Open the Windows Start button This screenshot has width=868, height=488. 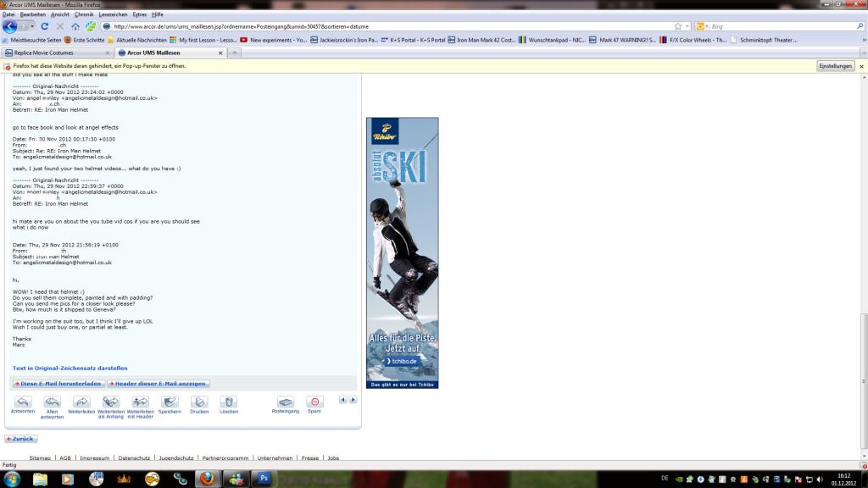pos(12,479)
